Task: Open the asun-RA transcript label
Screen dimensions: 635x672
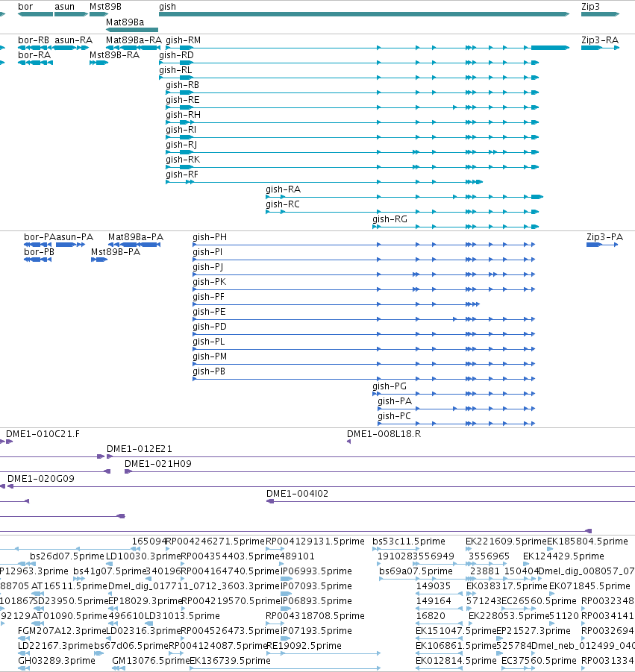Action: pos(73,40)
